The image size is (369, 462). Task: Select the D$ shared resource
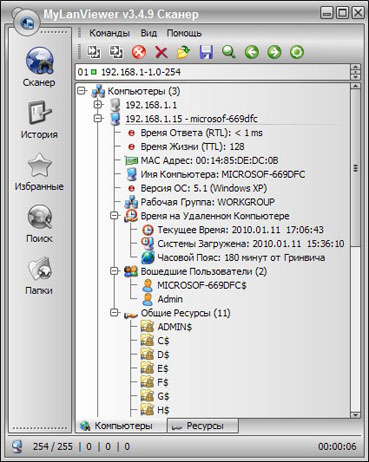[163, 355]
